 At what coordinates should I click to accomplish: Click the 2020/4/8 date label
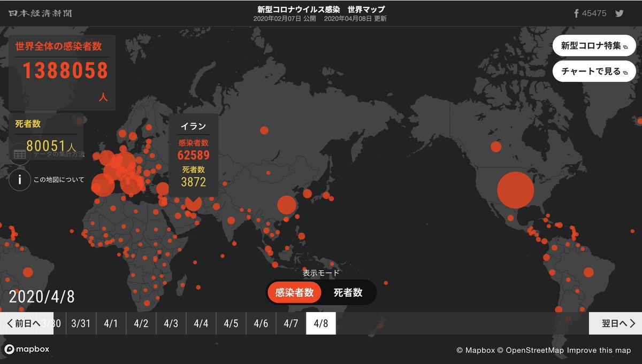pyautogui.click(x=42, y=297)
